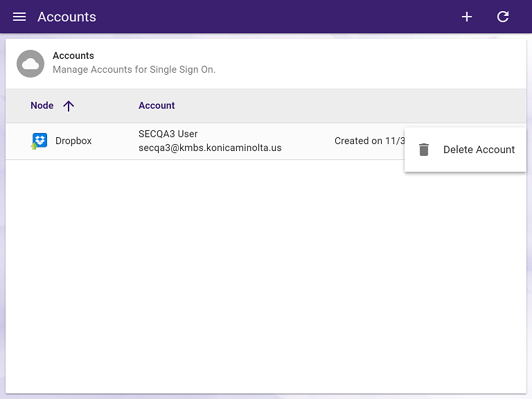This screenshot has width=532, height=399.
Task: Click the Account column header
Action: click(x=157, y=105)
